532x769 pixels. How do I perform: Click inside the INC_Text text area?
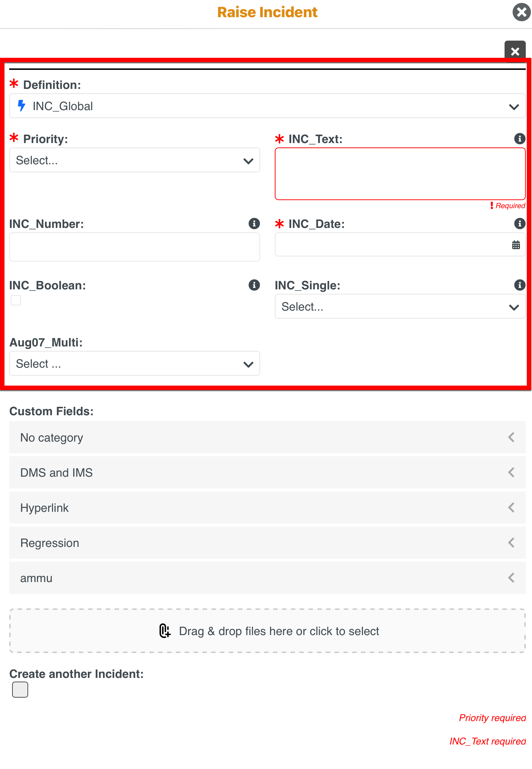(x=400, y=174)
